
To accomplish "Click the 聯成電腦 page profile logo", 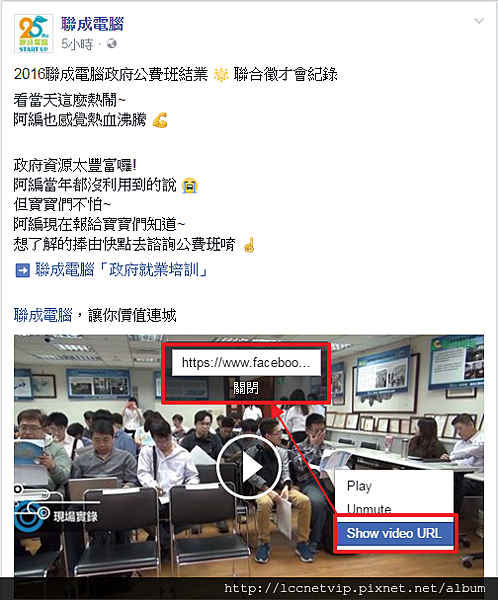I will coord(33,34).
